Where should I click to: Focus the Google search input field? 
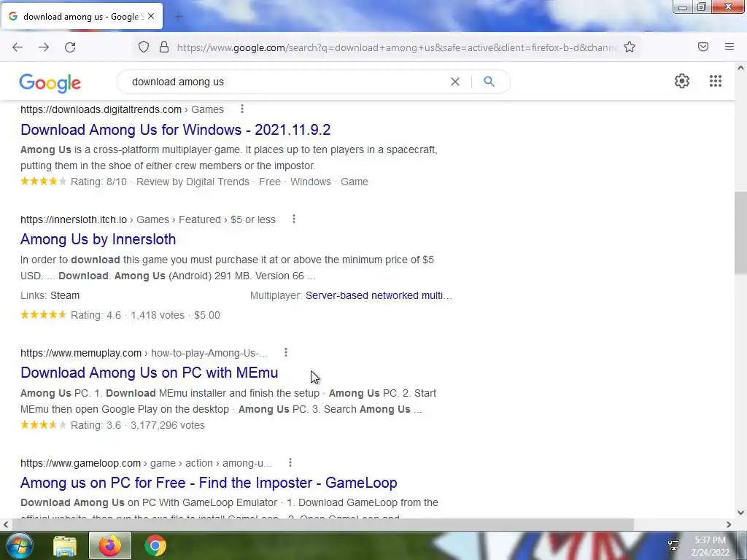286,82
